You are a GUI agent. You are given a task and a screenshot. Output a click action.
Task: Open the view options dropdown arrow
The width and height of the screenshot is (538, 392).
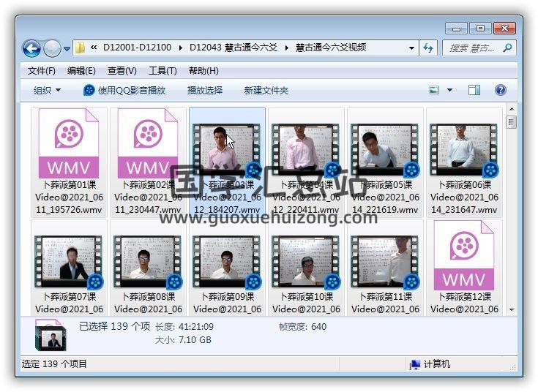449,91
